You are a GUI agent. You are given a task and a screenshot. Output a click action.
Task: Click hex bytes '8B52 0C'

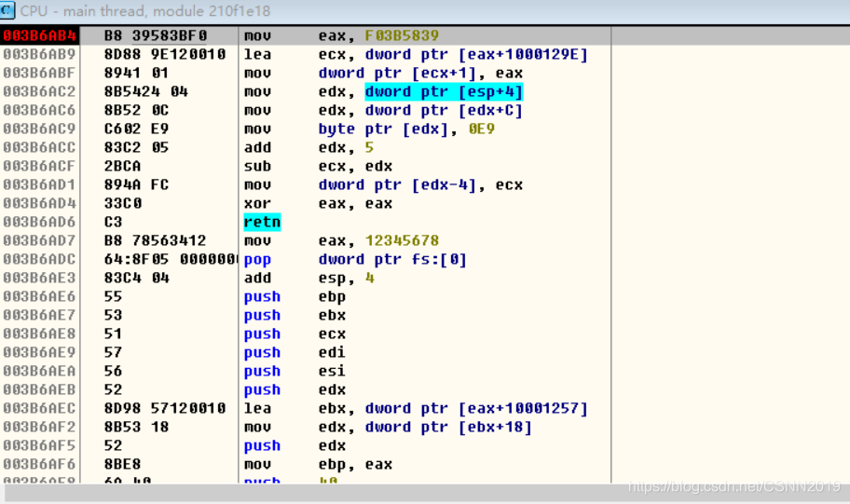(x=137, y=110)
